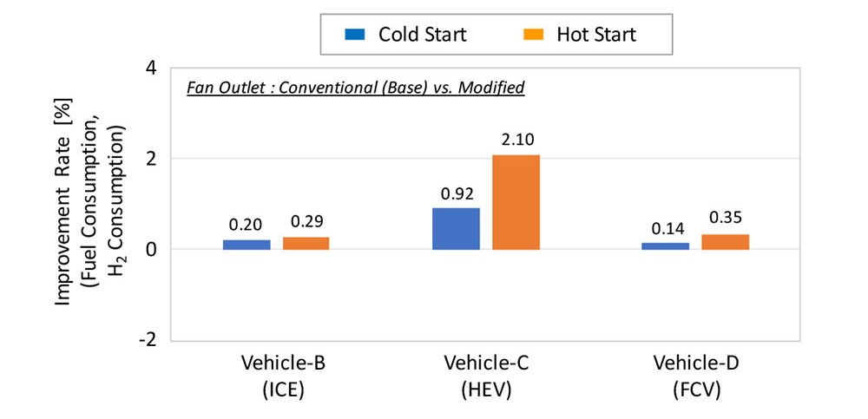868x419 pixels.
Task: Click Vehicle-C orange Hot Start bar
Action: (516, 202)
